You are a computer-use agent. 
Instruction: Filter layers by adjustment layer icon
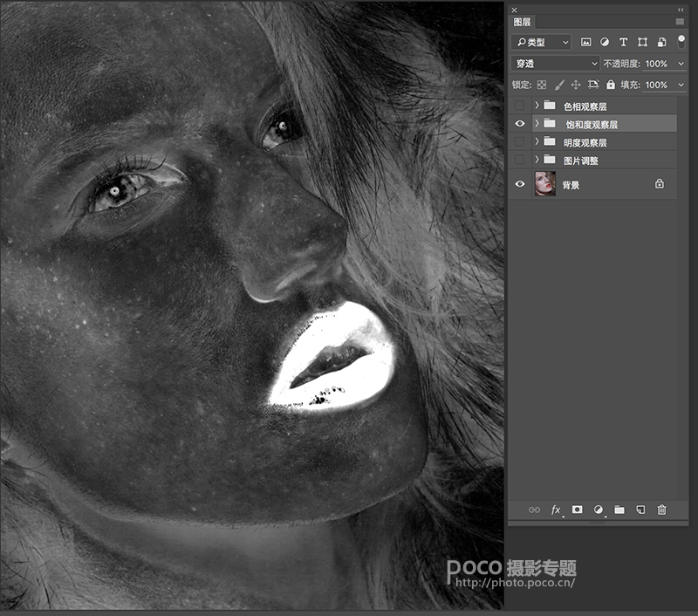coord(604,42)
